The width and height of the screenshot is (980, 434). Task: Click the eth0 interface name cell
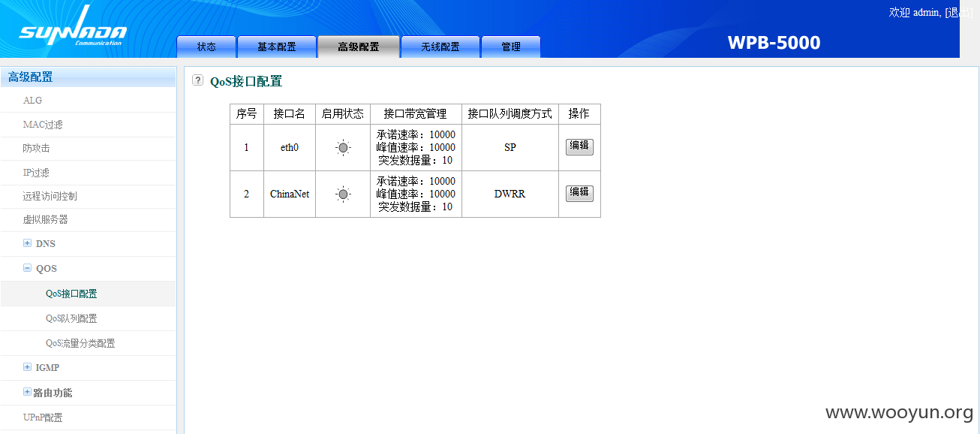click(x=290, y=148)
